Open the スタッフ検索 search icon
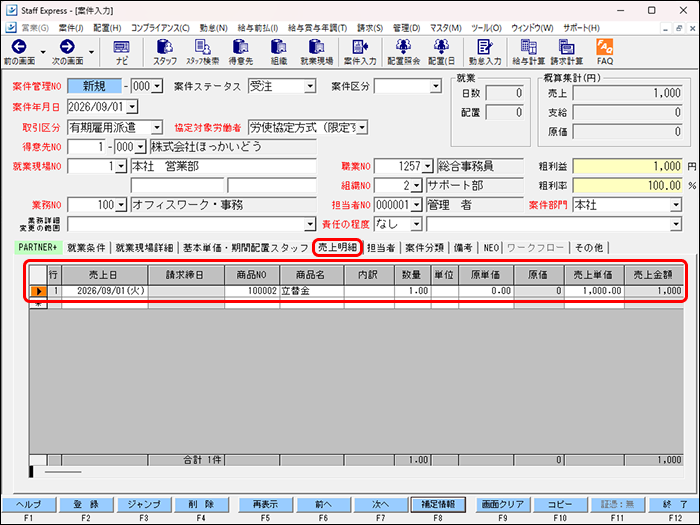Viewport: 700px width, 525px height. click(202, 52)
